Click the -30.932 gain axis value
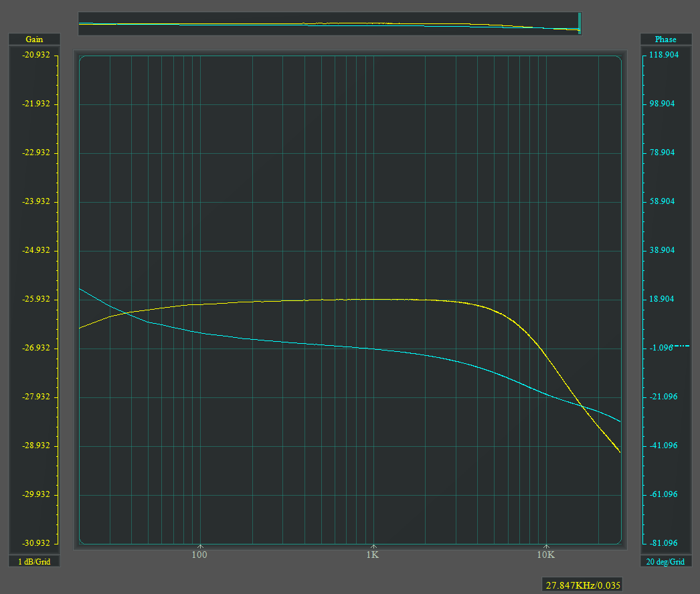This screenshot has height=594, width=700. click(x=36, y=543)
